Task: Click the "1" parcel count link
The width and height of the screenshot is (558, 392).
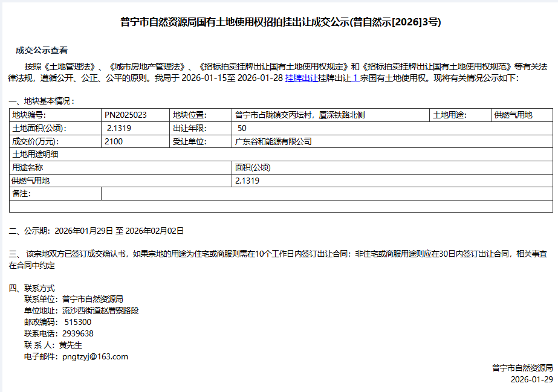Action: (355, 79)
